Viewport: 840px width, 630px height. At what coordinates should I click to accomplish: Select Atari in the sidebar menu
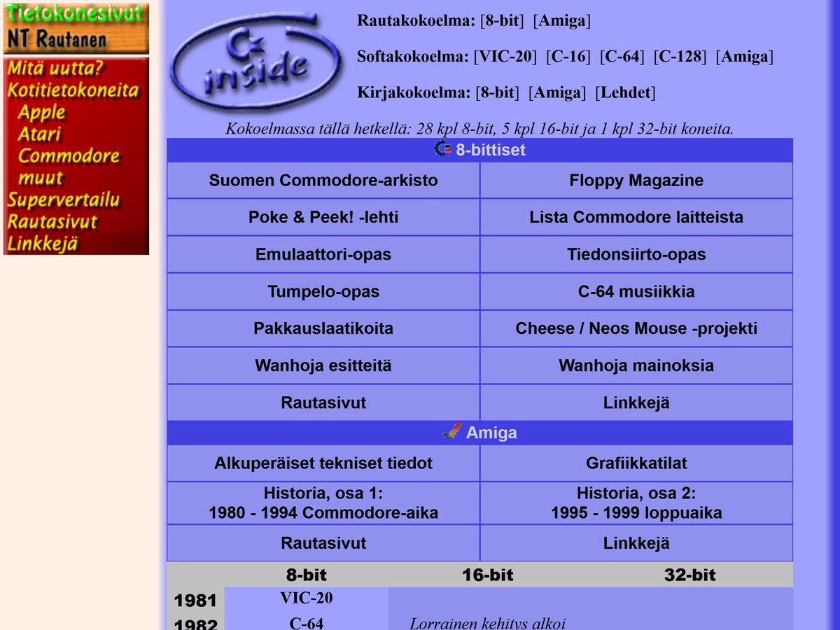39,134
